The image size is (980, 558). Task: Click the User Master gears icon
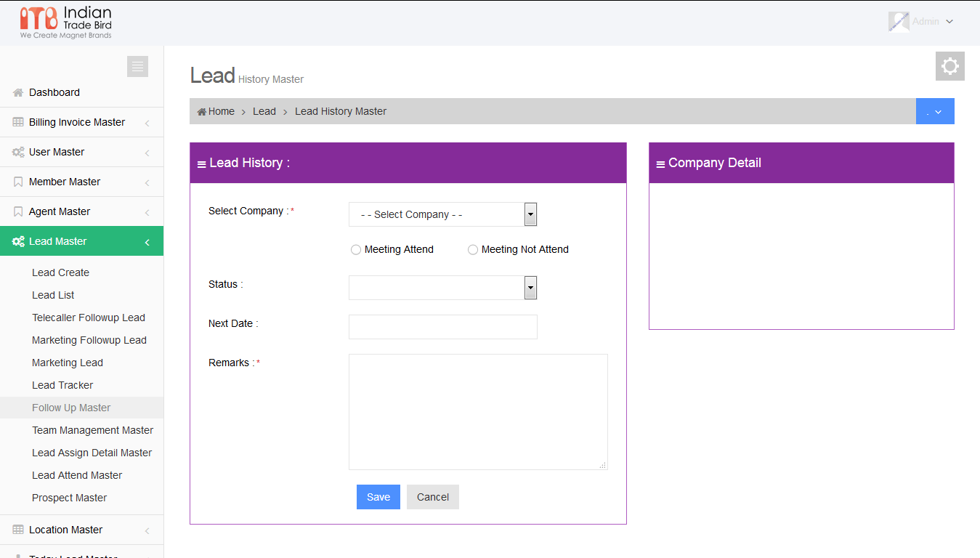[18, 152]
